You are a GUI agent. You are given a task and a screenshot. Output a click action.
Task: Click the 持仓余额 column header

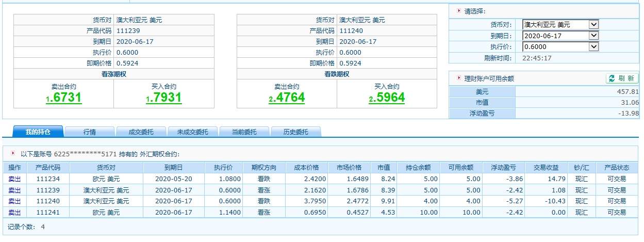click(x=418, y=168)
